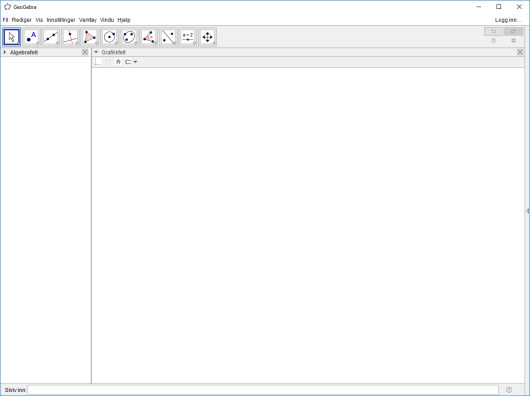Select the Perpendicular Line tool
The height and width of the screenshot is (396, 530).
coord(71,37)
